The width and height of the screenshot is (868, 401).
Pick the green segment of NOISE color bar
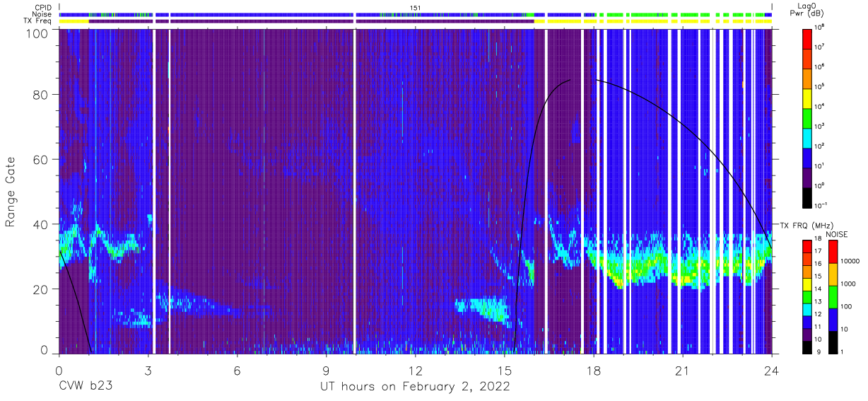coord(833,296)
